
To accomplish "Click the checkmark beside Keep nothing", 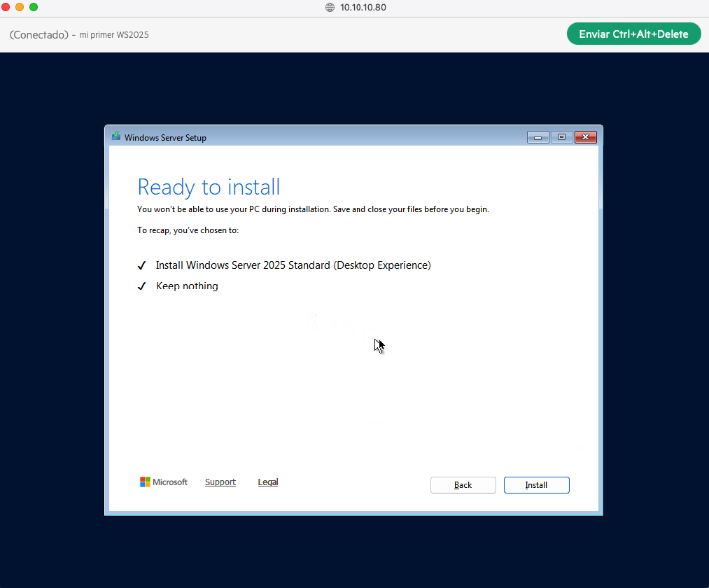I will pyautogui.click(x=141, y=286).
